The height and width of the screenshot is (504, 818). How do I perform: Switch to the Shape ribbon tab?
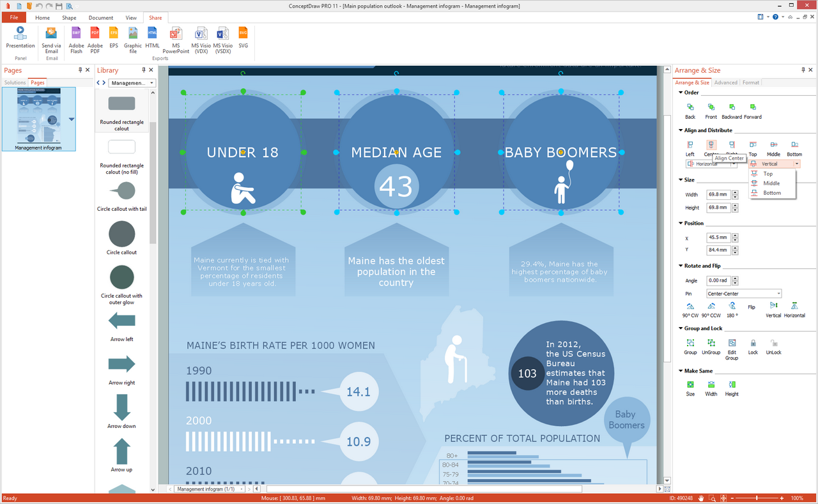pyautogui.click(x=69, y=18)
